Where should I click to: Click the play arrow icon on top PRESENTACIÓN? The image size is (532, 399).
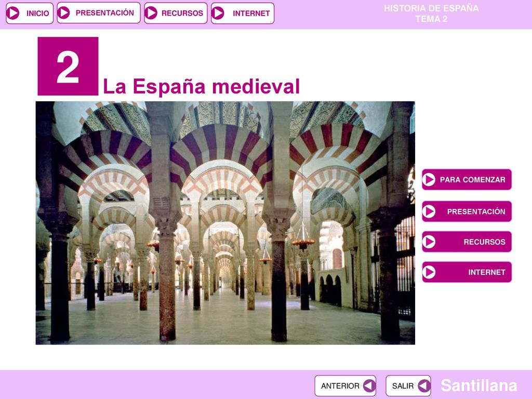(63, 13)
